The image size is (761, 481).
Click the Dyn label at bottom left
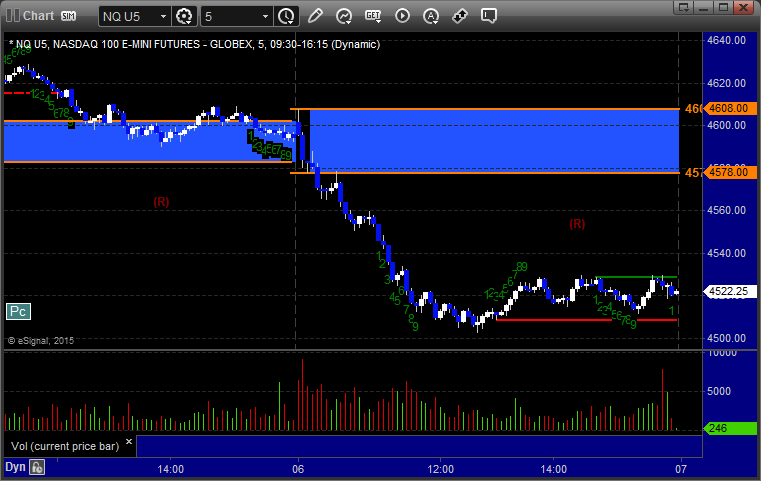15,467
